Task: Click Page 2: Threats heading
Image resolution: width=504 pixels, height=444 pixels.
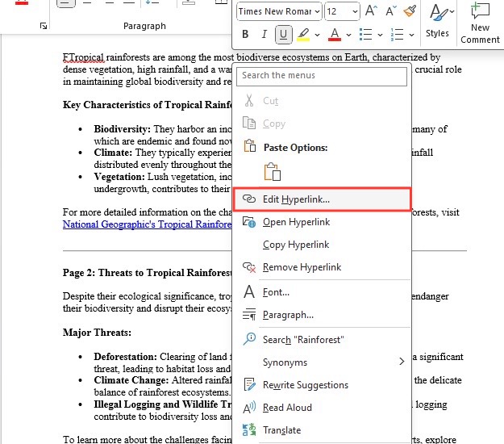Action: click(147, 273)
